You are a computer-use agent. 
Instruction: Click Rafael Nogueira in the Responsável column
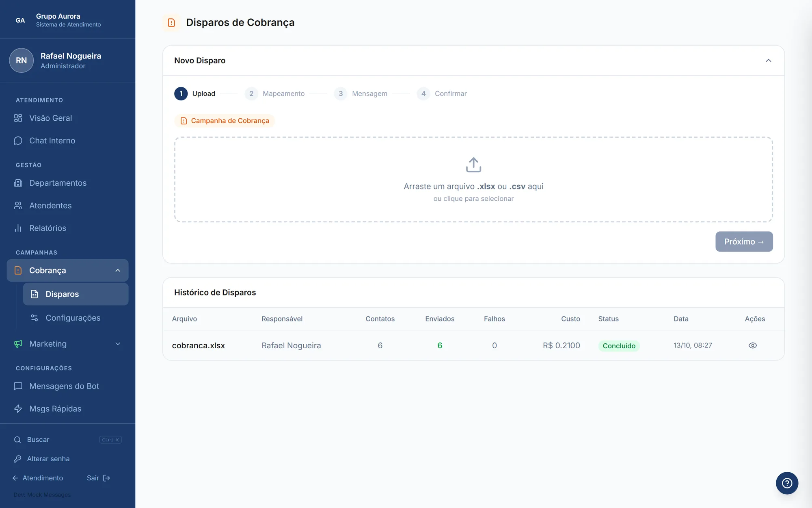point(291,345)
